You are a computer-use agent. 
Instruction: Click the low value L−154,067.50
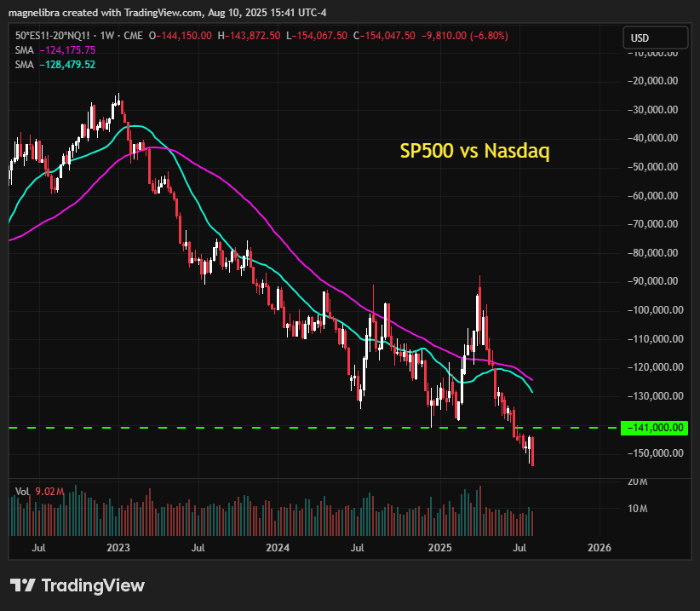pyautogui.click(x=317, y=36)
